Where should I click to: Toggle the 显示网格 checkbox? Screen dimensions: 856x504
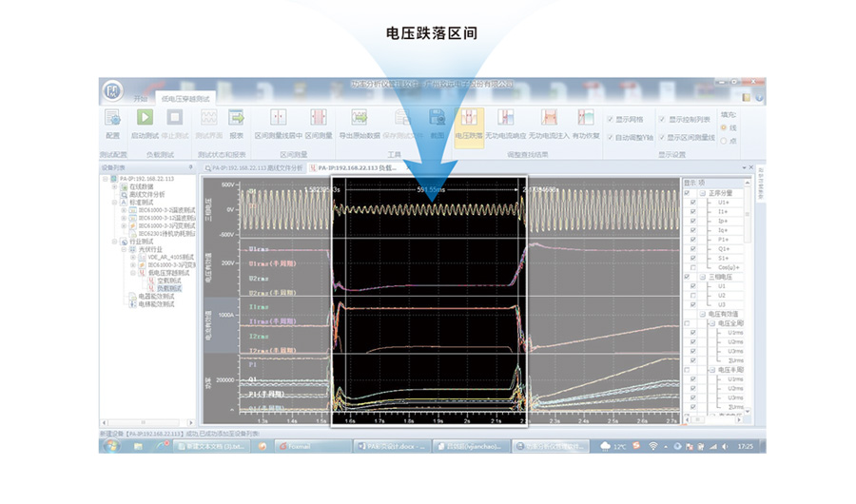[x=611, y=120]
